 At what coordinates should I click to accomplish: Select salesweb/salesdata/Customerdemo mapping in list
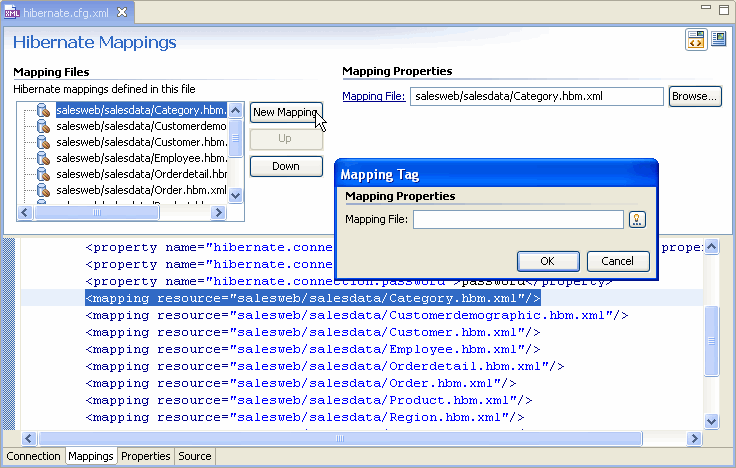click(x=141, y=126)
